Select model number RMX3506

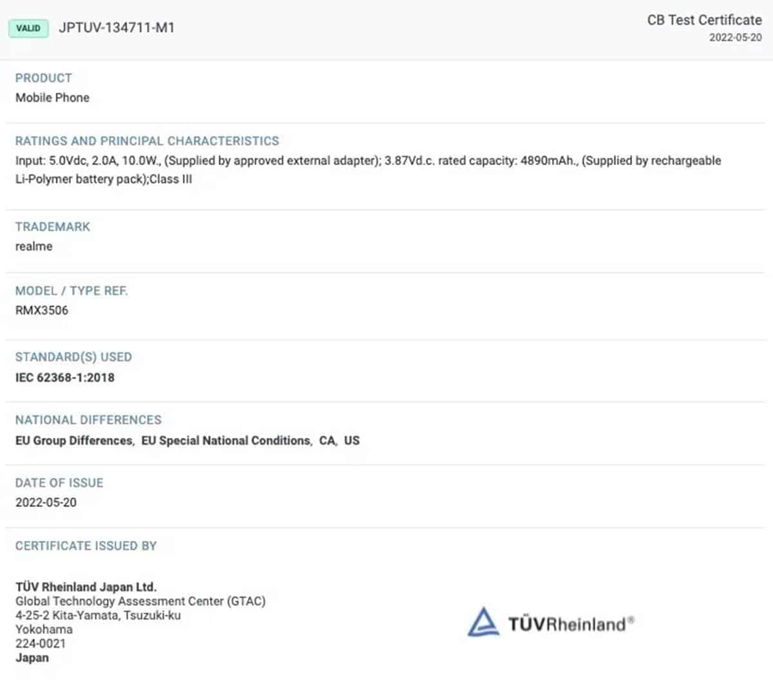point(42,310)
